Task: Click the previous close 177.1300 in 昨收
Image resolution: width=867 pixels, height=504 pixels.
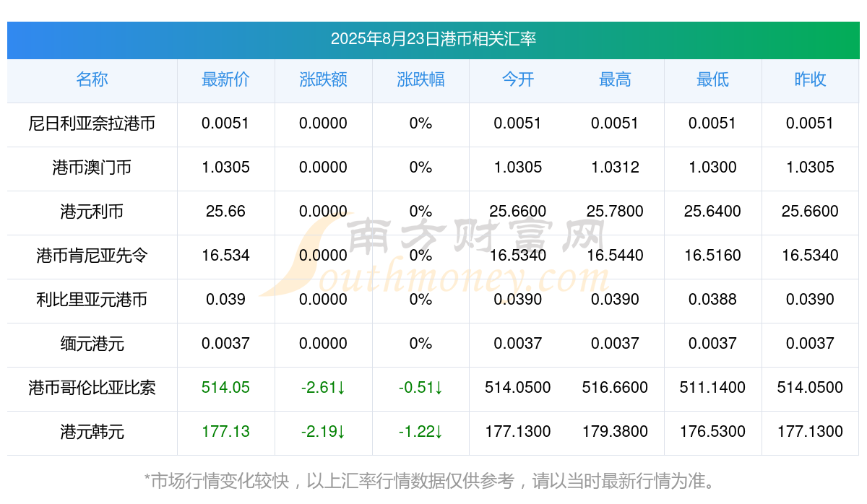Action: click(810, 432)
